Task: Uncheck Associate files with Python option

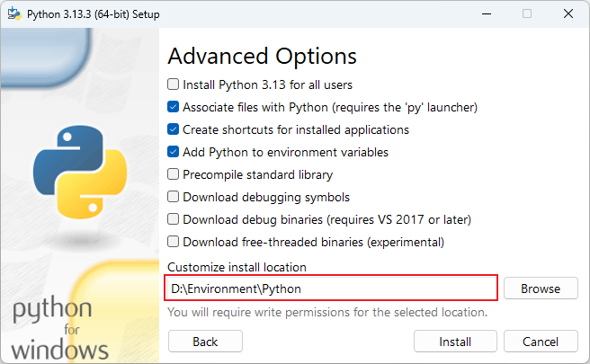Action: coord(174,107)
